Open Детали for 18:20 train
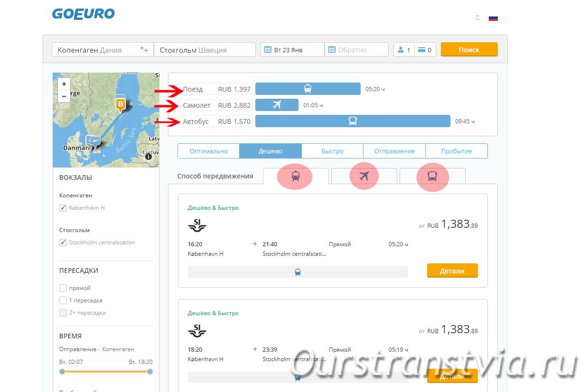Viewport: 588px width, 392px height. tap(452, 376)
